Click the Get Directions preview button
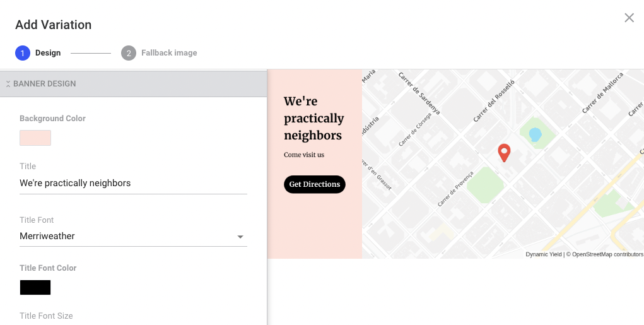The width and height of the screenshot is (644, 325). (x=315, y=184)
